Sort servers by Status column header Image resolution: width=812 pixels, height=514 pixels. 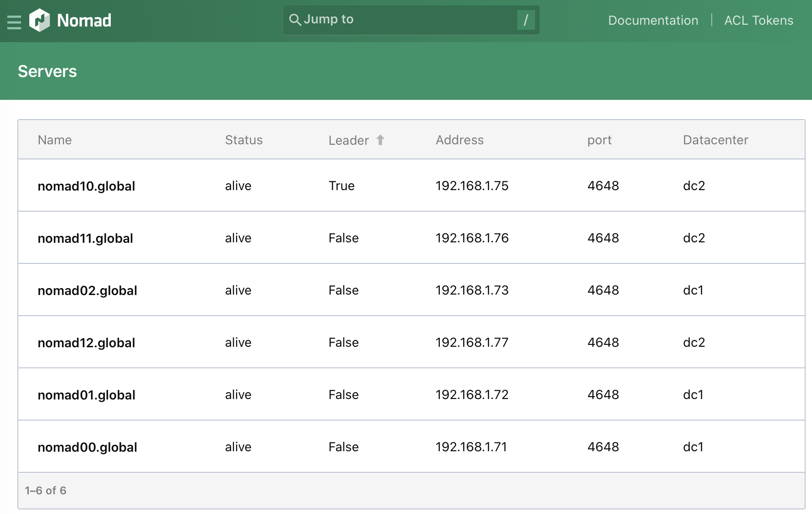244,140
